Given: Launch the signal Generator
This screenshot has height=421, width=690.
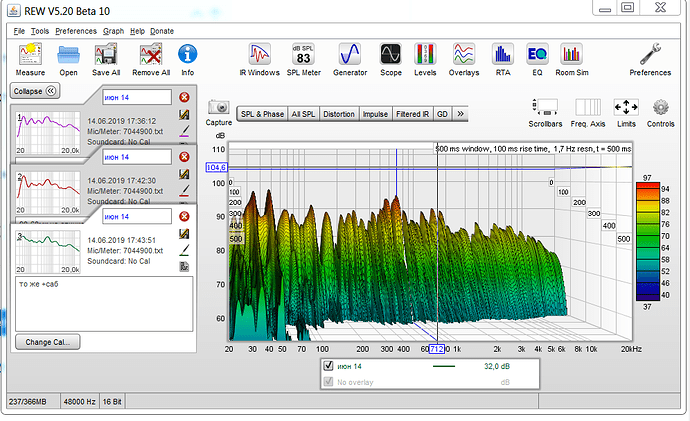Looking at the screenshot, I should click(350, 55).
